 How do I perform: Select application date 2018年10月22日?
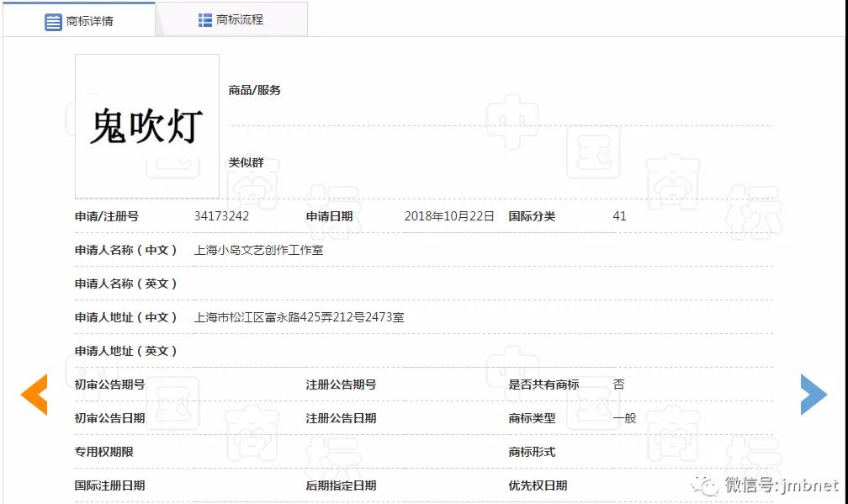click(x=449, y=216)
